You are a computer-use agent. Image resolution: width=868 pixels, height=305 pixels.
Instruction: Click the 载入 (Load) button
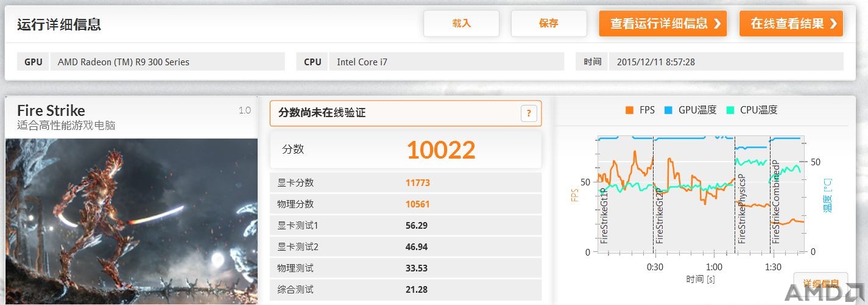461,24
